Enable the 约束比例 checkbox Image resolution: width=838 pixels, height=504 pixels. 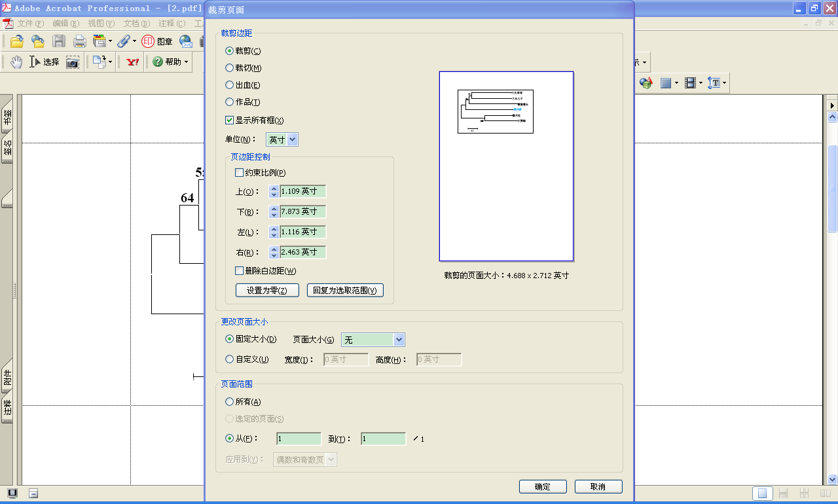[x=239, y=173]
